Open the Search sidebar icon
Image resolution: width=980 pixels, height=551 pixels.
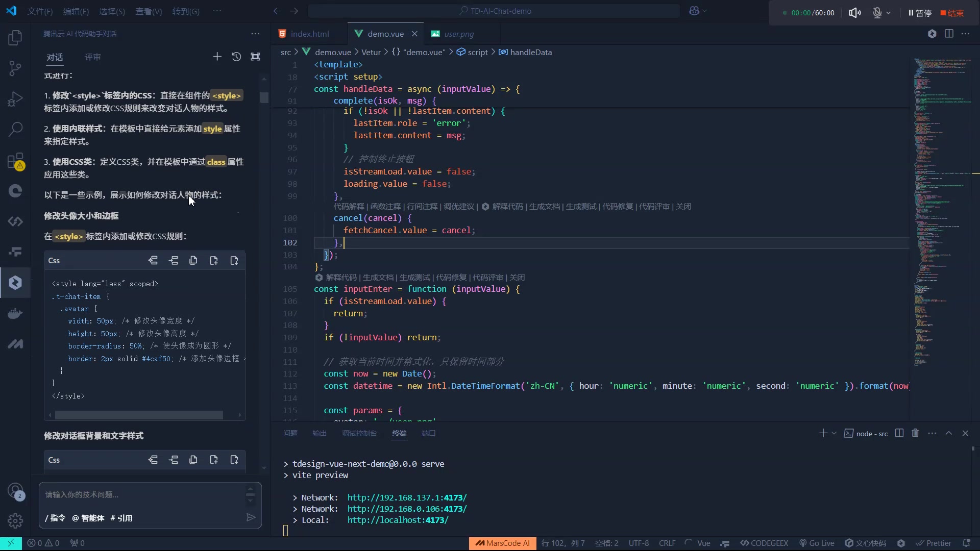point(15,129)
